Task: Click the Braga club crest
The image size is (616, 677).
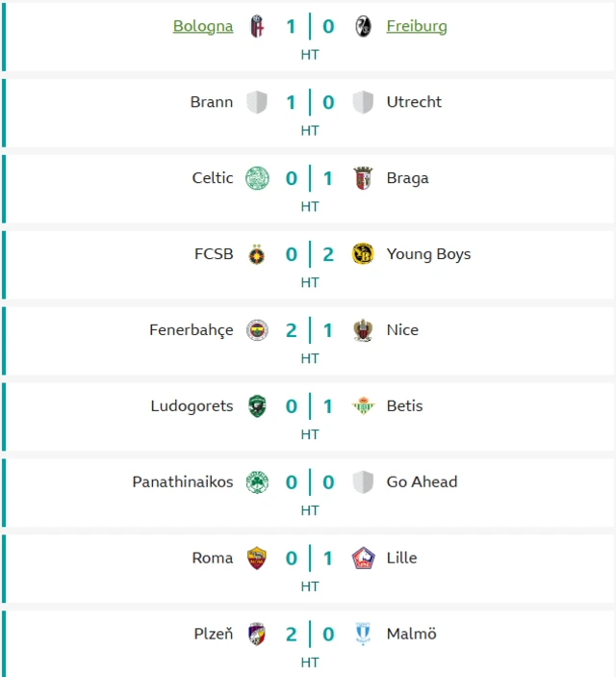Action: click(363, 178)
